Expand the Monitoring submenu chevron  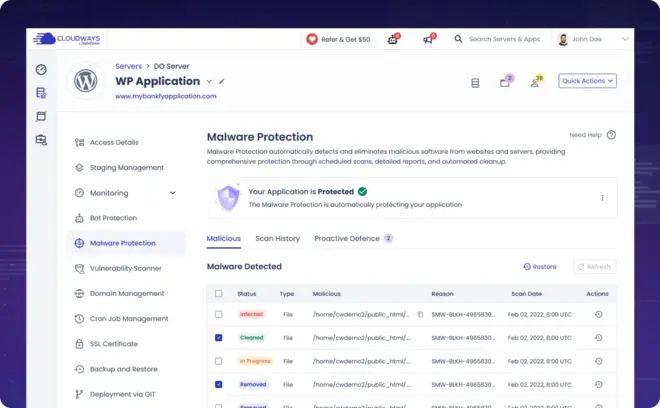173,193
